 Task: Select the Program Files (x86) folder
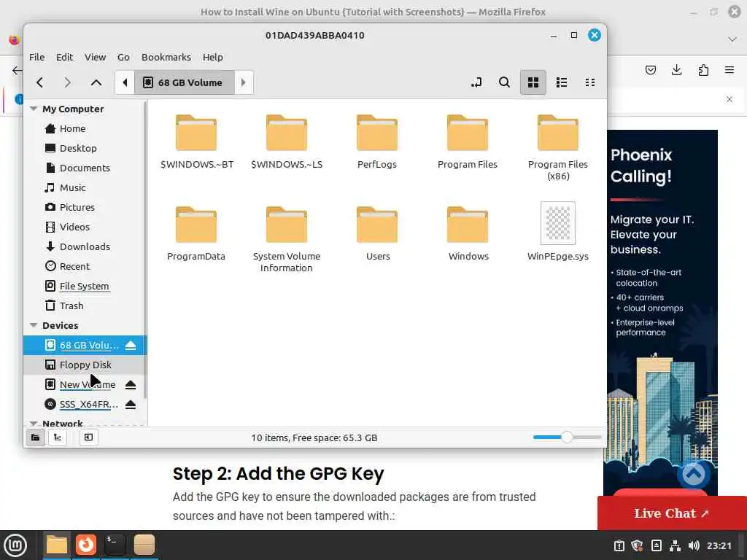point(558,147)
